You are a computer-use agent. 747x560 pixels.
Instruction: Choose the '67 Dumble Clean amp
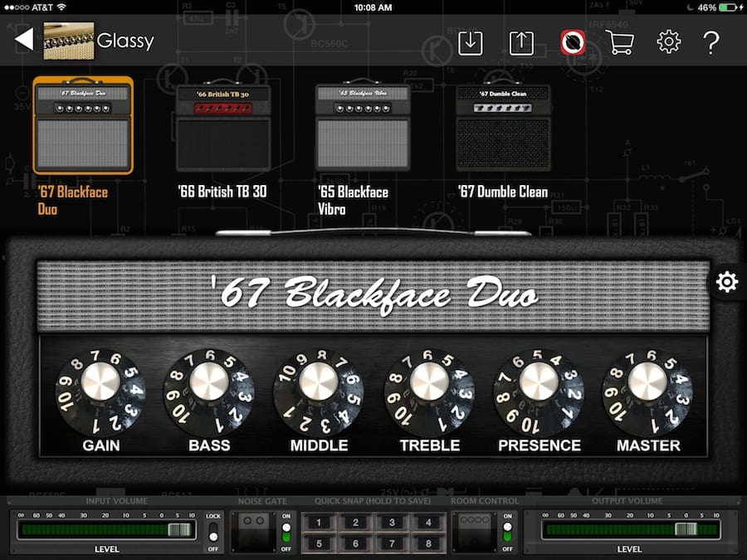point(503,129)
